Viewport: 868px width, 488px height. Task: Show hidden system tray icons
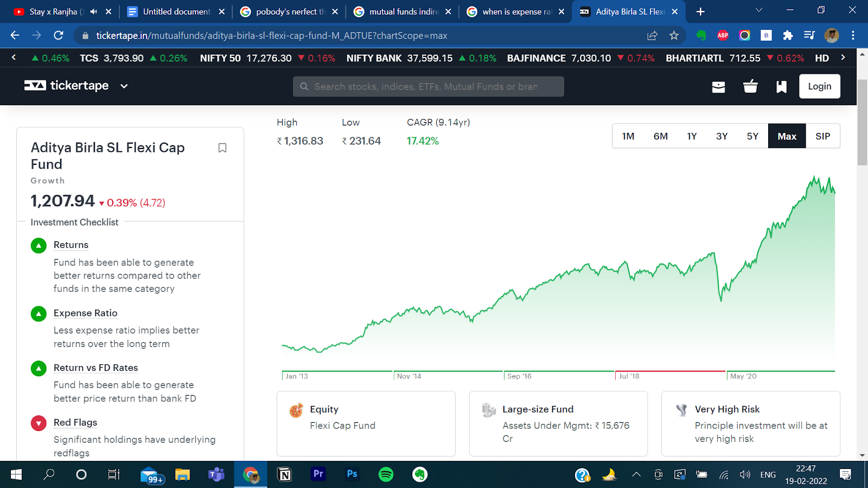coord(636,475)
